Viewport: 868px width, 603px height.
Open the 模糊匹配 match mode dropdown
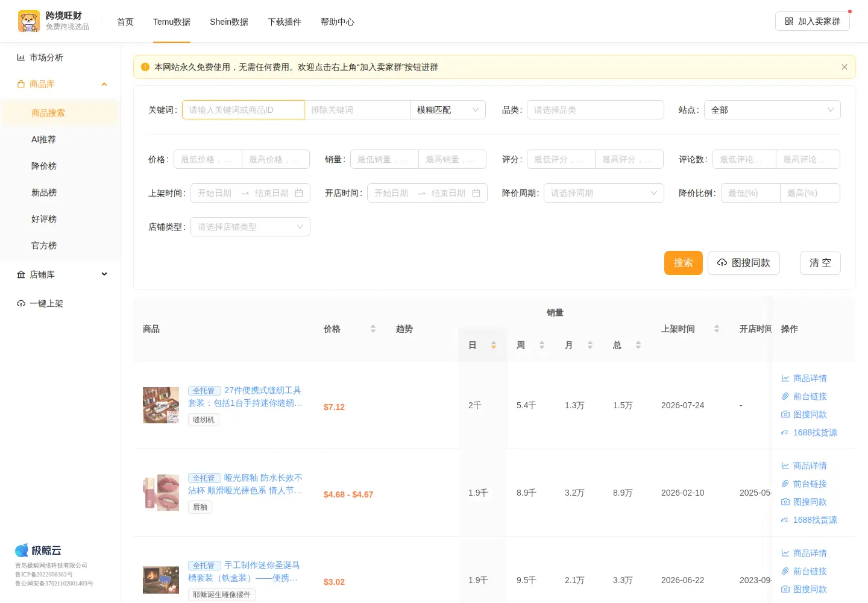pos(448,110)
